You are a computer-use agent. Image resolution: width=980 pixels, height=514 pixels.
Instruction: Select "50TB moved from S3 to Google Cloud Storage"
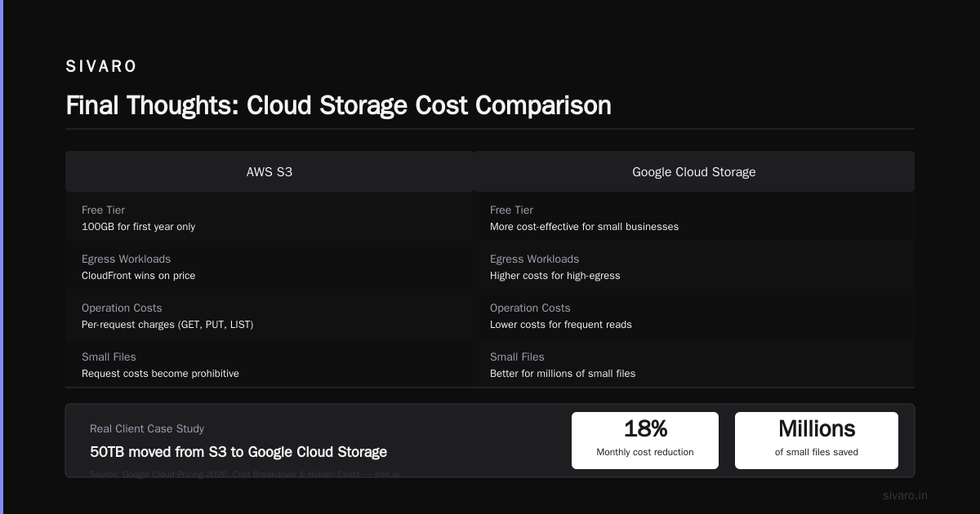238,452
